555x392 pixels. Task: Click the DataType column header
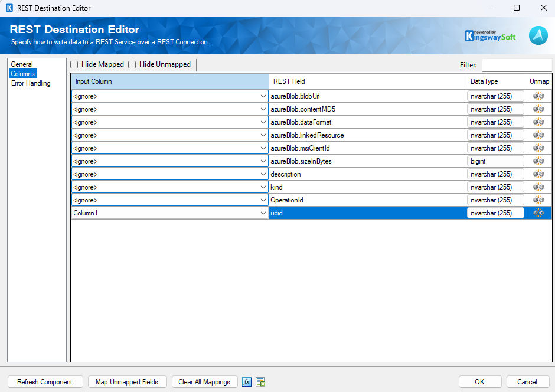495,81
